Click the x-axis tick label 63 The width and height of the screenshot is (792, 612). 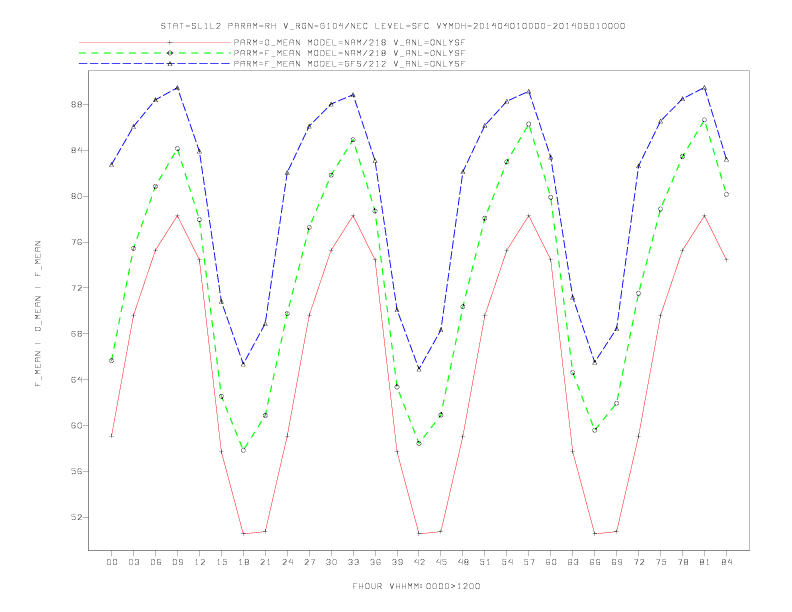pyautogui.click(x=573, y=562)
